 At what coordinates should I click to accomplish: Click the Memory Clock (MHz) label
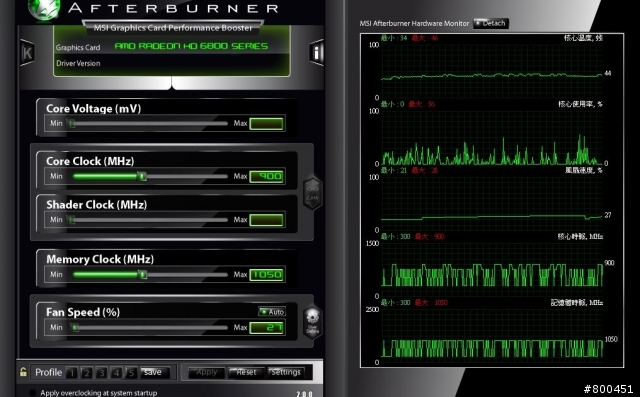[100, 259]
